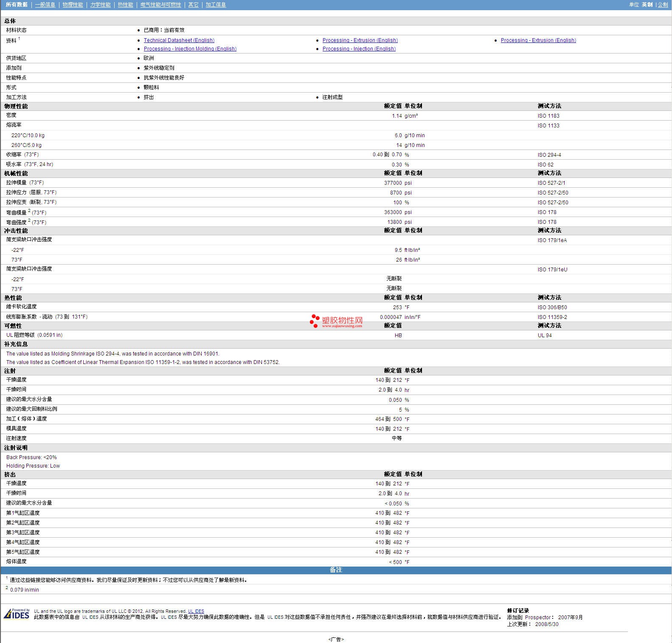This screenshot has width=672, height=643.
Task: Select 英制 imperial units
Action: point(647,5)
